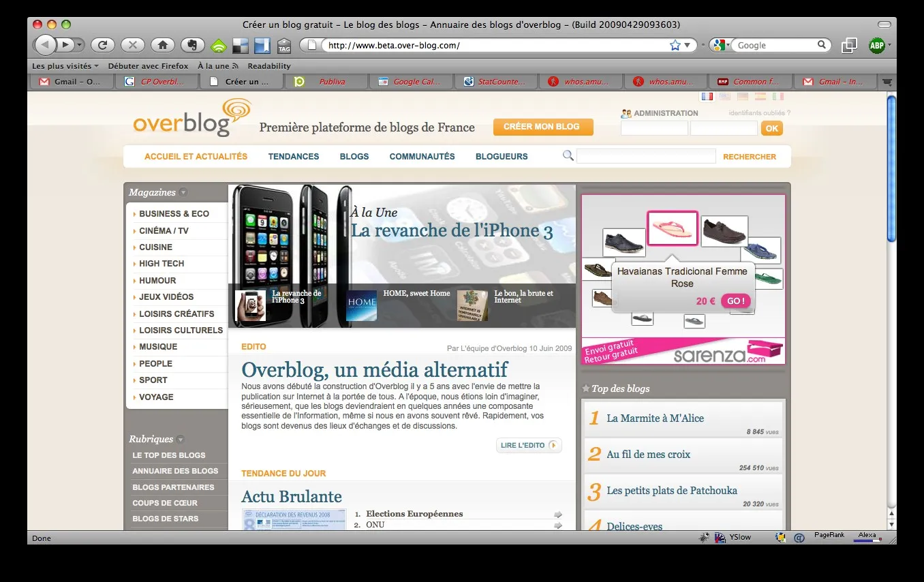Click the site search text field
This screenshot has width=924, height=582.
pos(646,156)
